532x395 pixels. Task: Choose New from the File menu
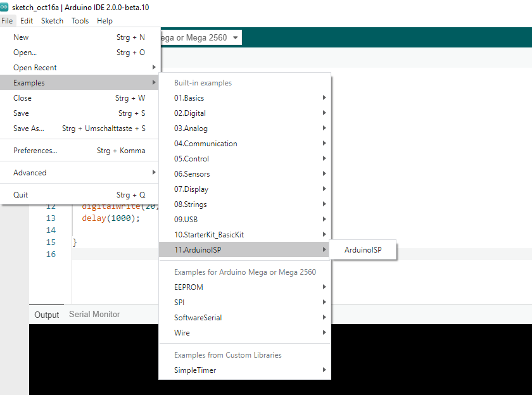[x=79, y=37]
